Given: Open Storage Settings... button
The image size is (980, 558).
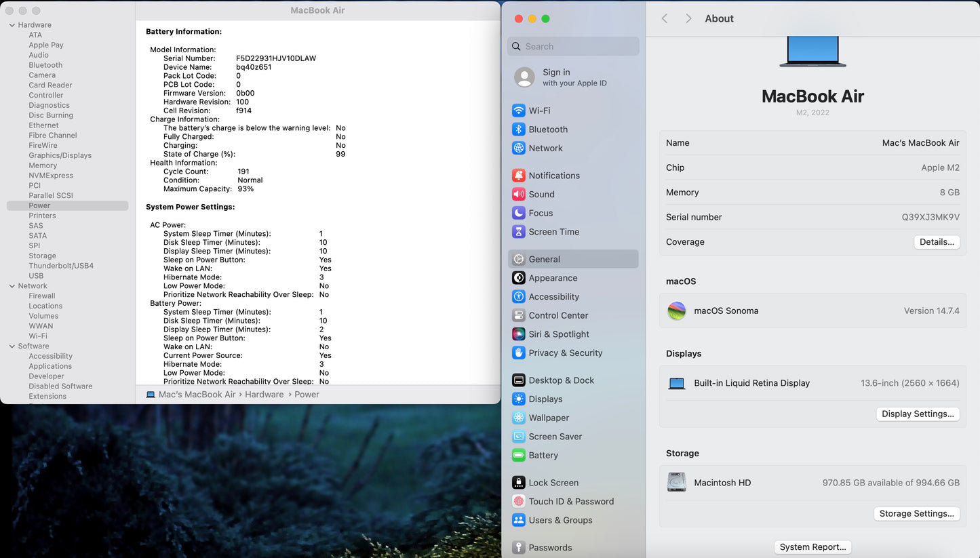Looking at the screenshot, I should click(916, 514).
